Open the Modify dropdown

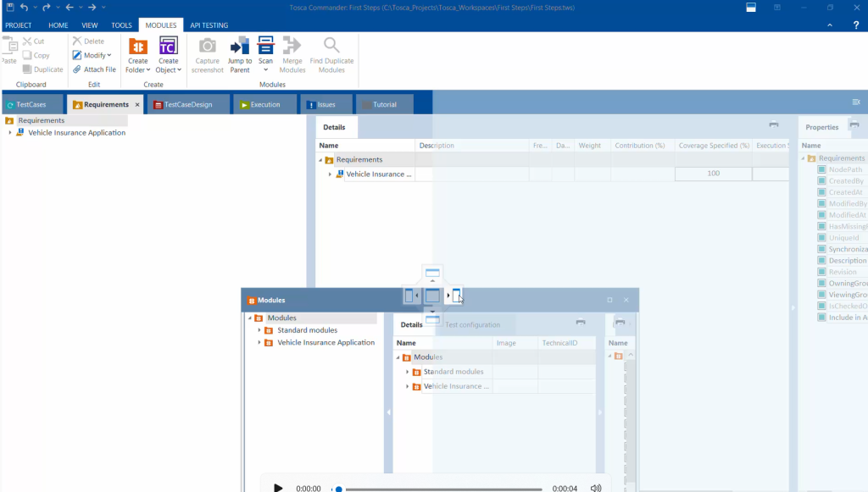pyautogui.click(x=92, y=55)
